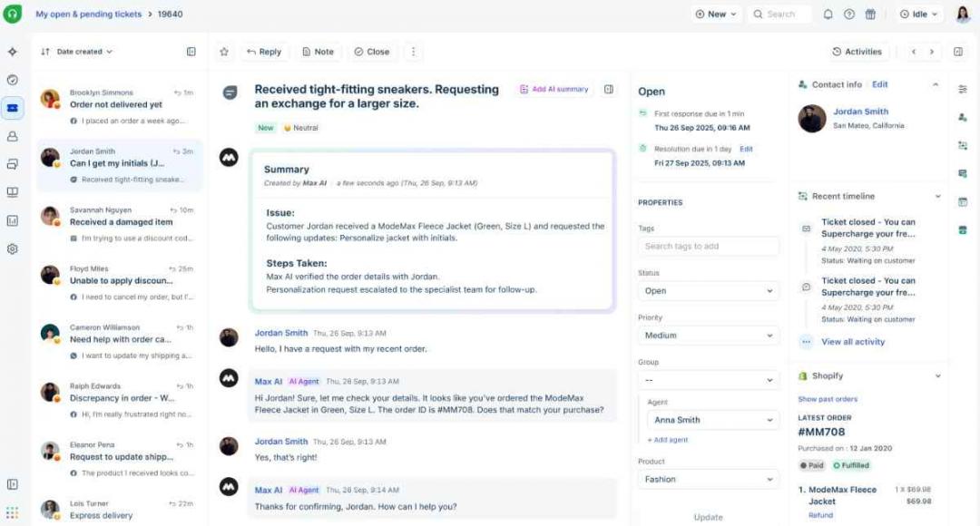The height and width of the screenshot is (526, 980).
Task: Collapse the Recent timeline section
Action: tap(937, 196)
